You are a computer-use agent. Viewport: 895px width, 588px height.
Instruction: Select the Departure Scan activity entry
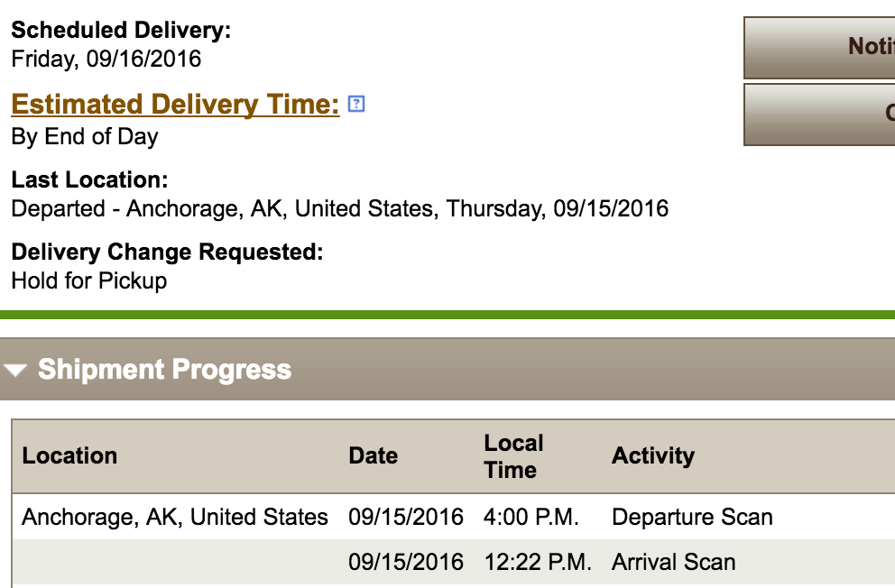pos(692,518)
